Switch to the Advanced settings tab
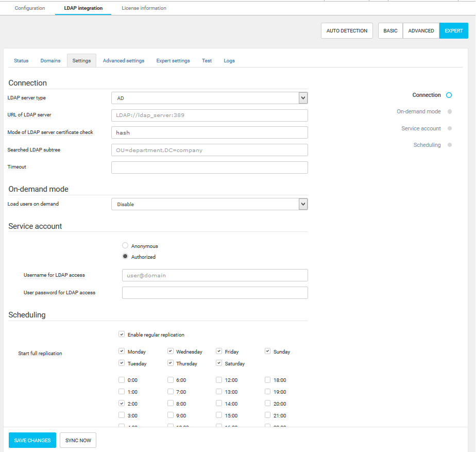The height and width of the screenshot is (452, 476). click(x=124, y=61)
